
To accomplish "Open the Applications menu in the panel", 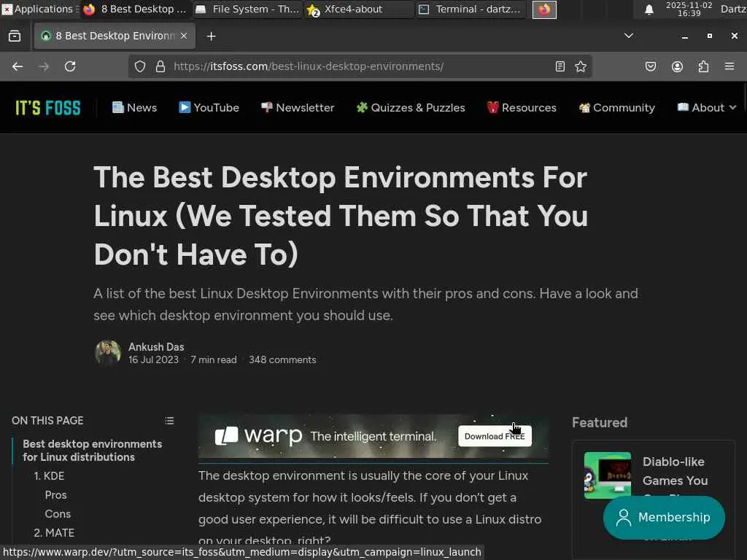I will tap(39, 9).
